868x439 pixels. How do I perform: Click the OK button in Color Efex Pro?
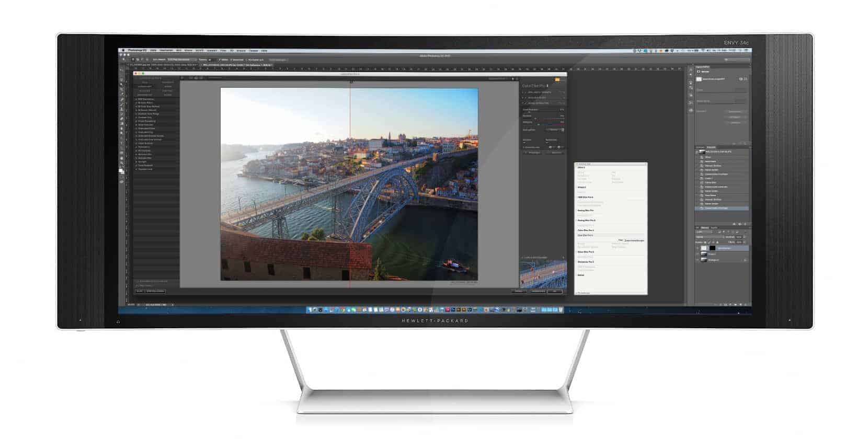(x=555, y=291)
